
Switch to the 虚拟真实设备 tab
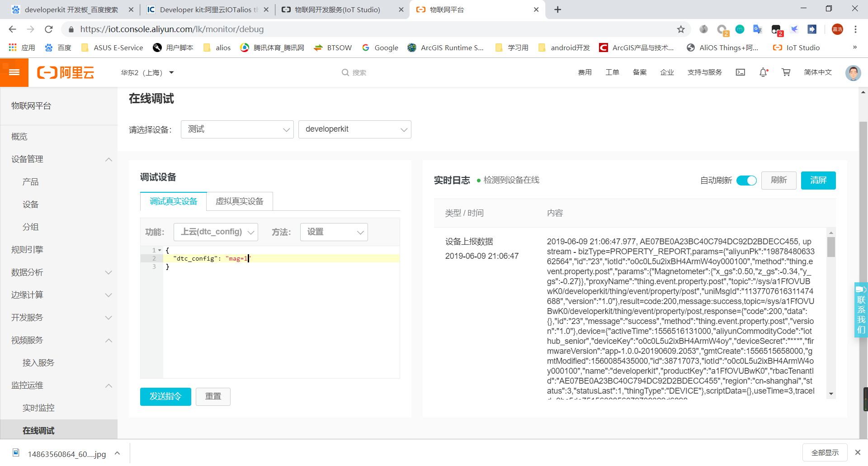tap(239, 201)
